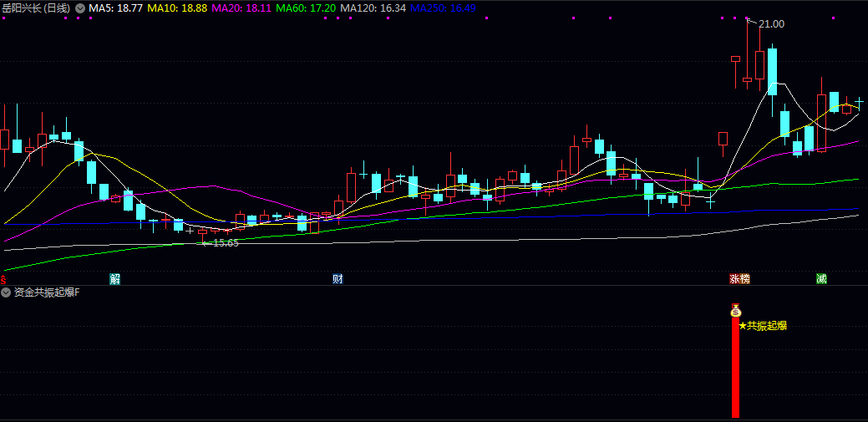Click the 资金共振起爆F indicator name
Screen dimensions: 868x422
(x=47, y=292)
